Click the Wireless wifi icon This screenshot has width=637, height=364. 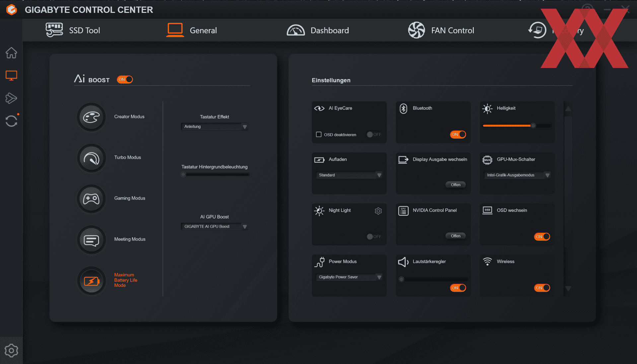coord(487,262)
